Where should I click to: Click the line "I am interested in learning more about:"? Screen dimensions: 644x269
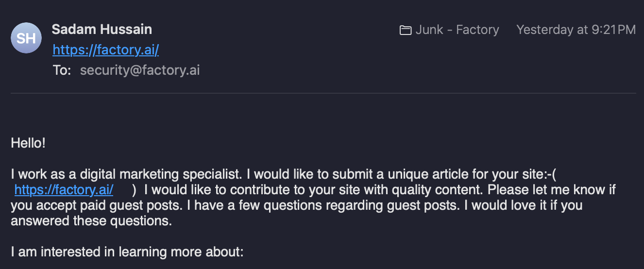point(127,252)
